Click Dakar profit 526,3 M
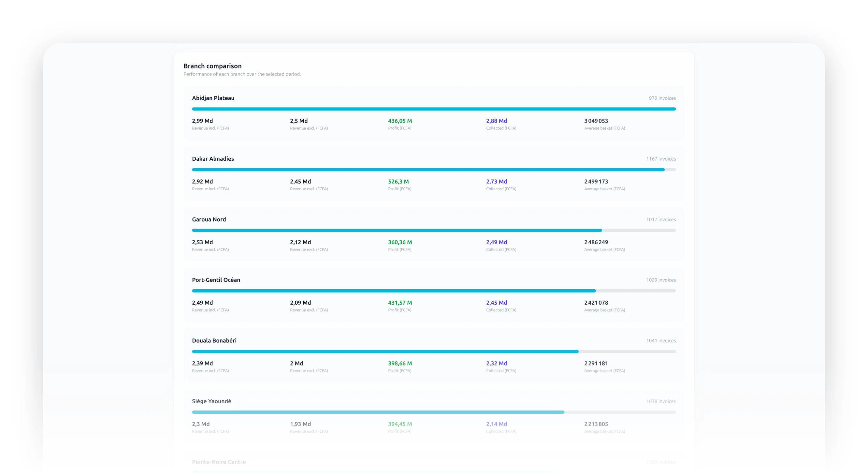The image size is (868, 475). (398, 181)
